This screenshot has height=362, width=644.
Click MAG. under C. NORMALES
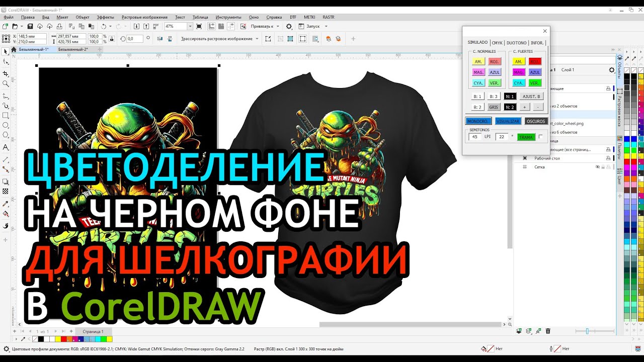click(x=478, y=72)
